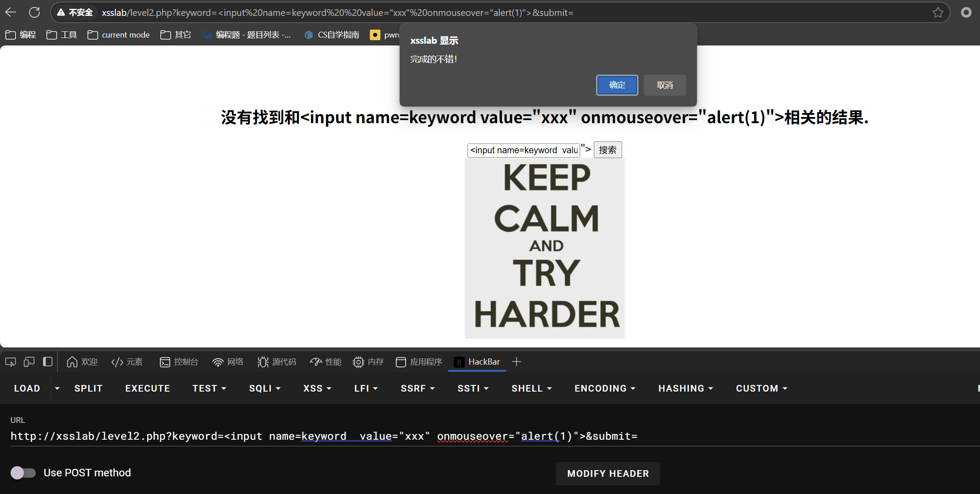
Task: Open the ENCODING dropdown menu
Action: coord(605,388)
